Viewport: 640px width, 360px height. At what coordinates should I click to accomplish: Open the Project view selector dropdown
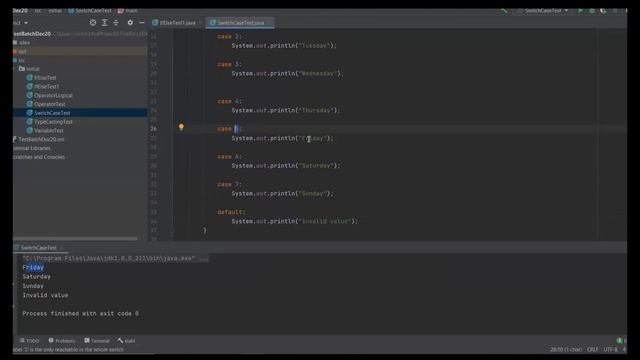[20, 23]
